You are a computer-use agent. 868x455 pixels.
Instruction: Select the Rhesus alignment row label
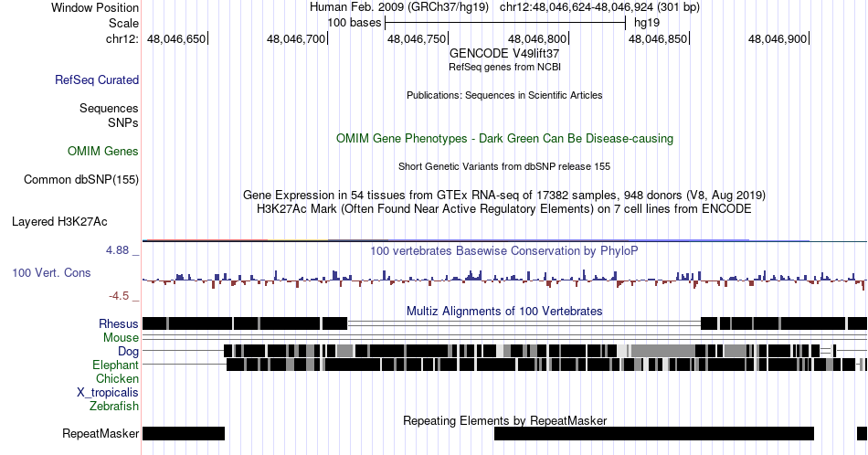pyautogui.click(x=119, y=323)
